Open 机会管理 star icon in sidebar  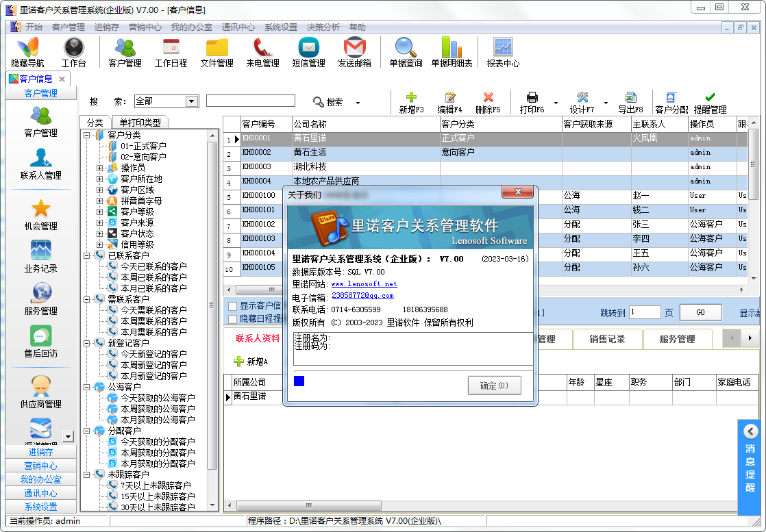coord(41,214)
